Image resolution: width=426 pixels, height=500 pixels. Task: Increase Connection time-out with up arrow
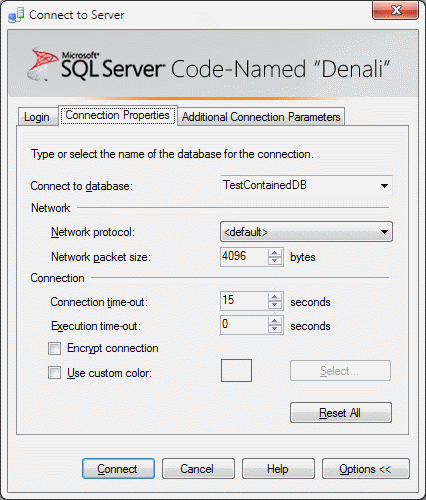coord(275,297)
